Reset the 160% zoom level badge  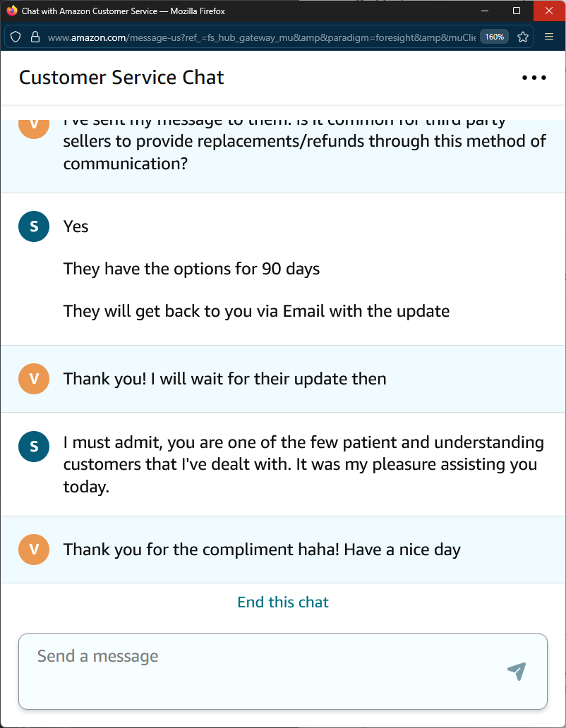pyautogui.click(x=494, y=37)
